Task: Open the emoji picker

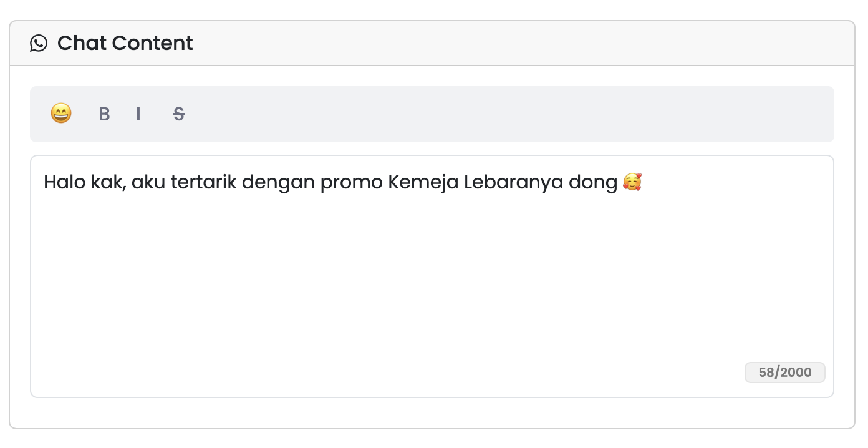Action: click(x=61, y=114)
